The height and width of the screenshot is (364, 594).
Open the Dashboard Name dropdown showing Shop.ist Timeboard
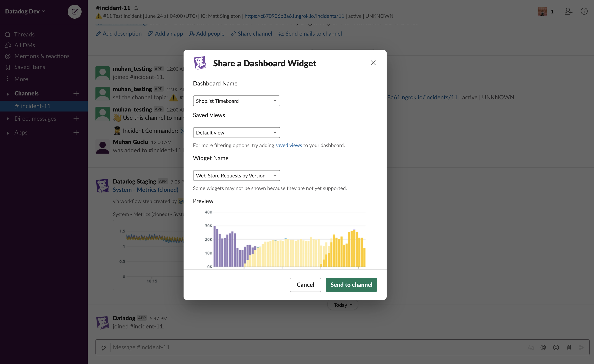tap(236, 101)
